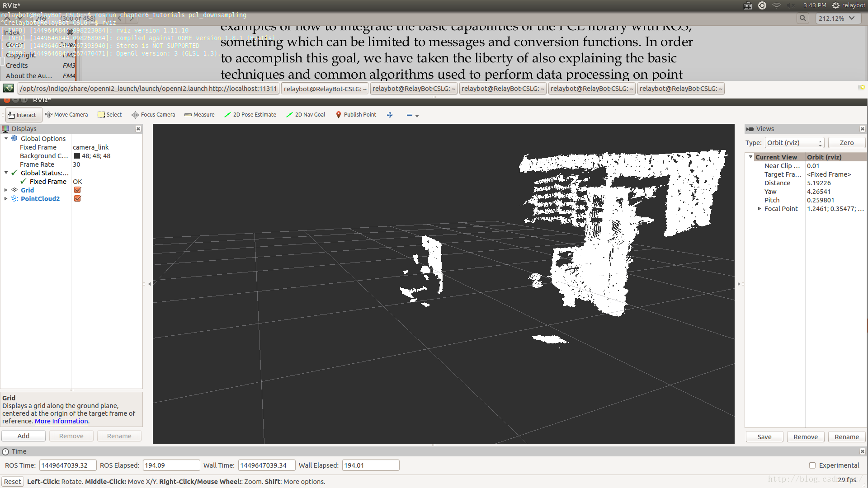Click the magnifier search icon at top
Image resolution: width=868 pixels, height=488 pixels.
click(802, 18)
